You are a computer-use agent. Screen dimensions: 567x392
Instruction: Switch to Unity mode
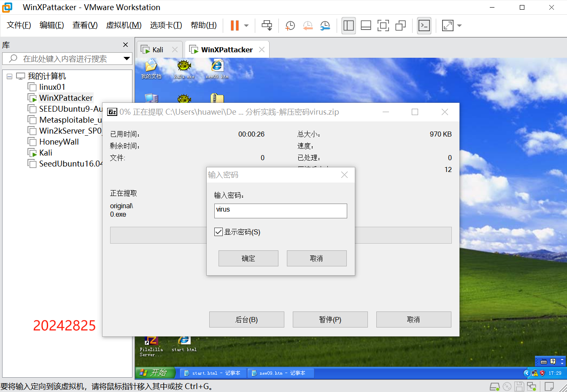(x=400, y=26)
